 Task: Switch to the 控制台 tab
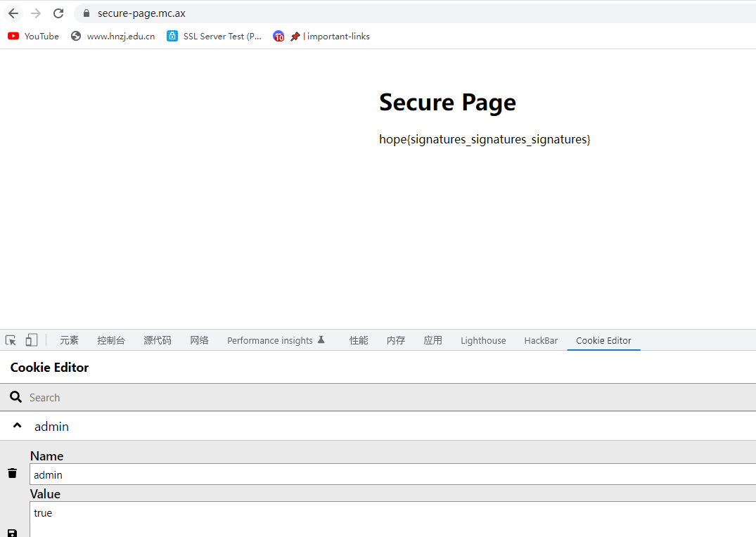coord(111,340)
